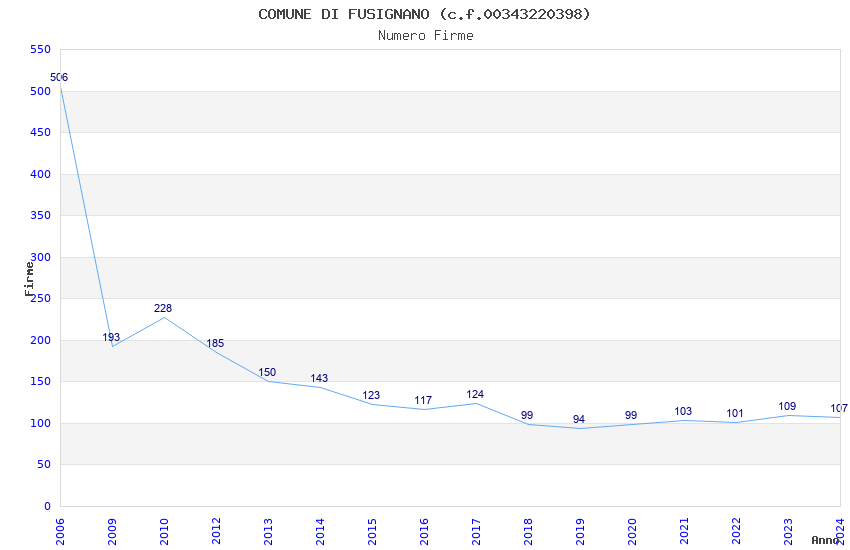Click the 2019 year axis label

581,532
